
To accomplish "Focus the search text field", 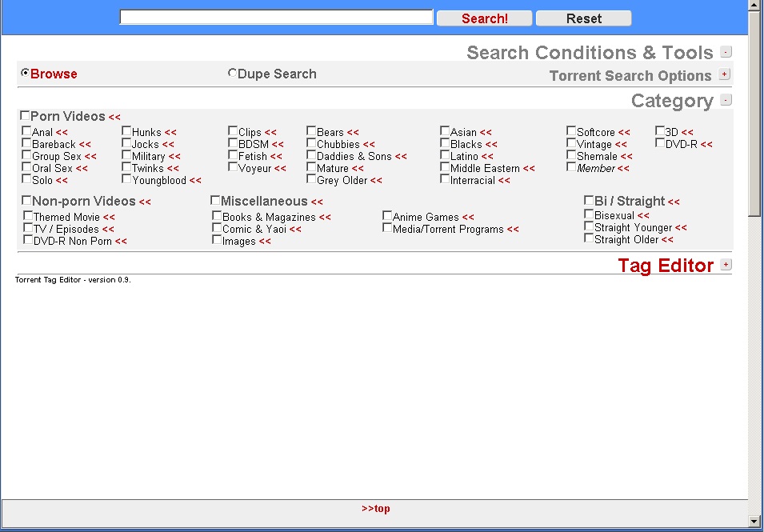I will (276, 18).
